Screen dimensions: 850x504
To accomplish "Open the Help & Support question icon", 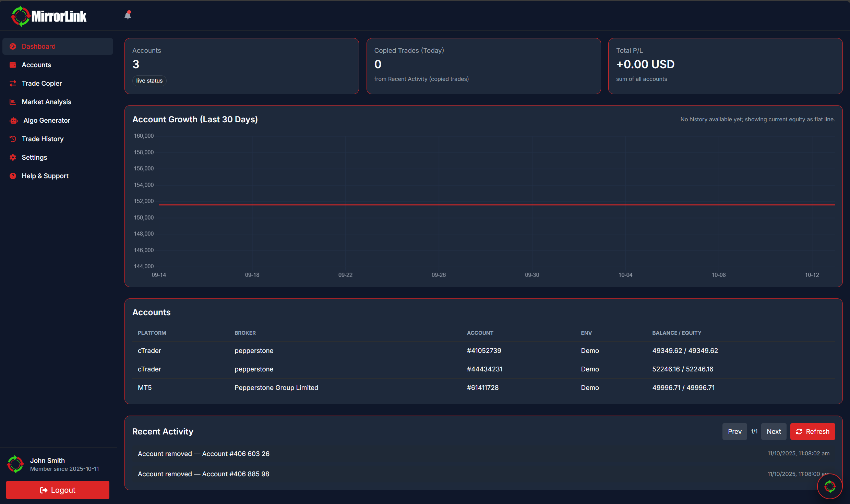I will [x=13, y=176].
